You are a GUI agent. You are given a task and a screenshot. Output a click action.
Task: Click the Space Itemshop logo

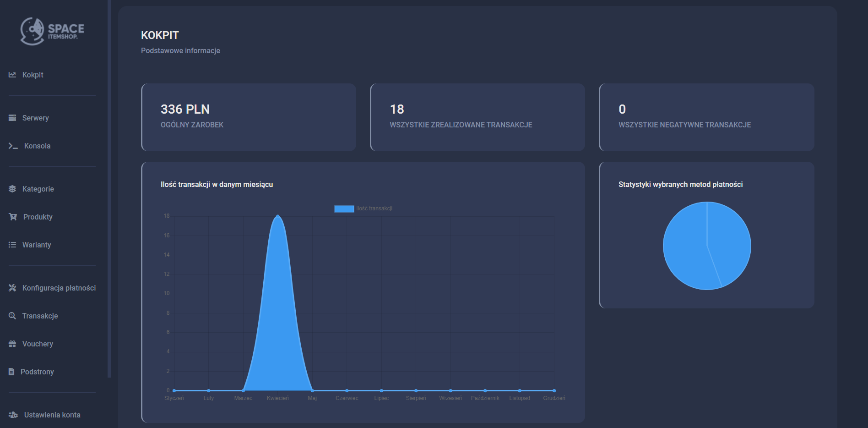[52, 31]
